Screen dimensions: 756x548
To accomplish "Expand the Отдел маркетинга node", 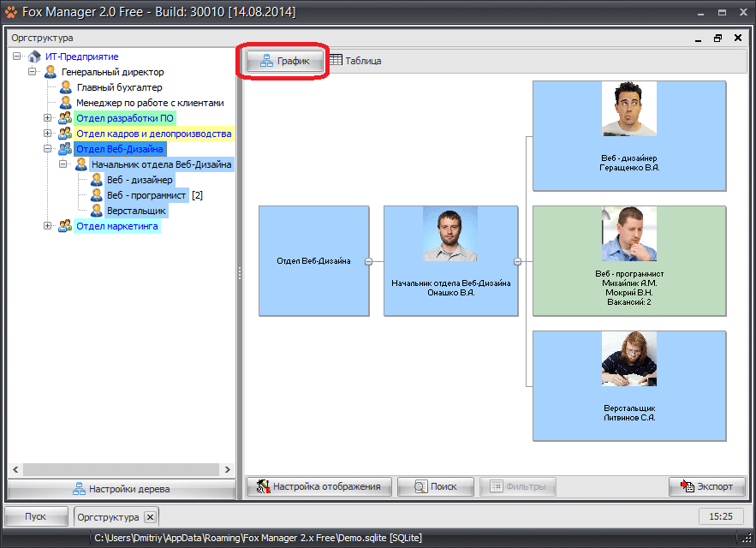I will [x=47, y=226].
